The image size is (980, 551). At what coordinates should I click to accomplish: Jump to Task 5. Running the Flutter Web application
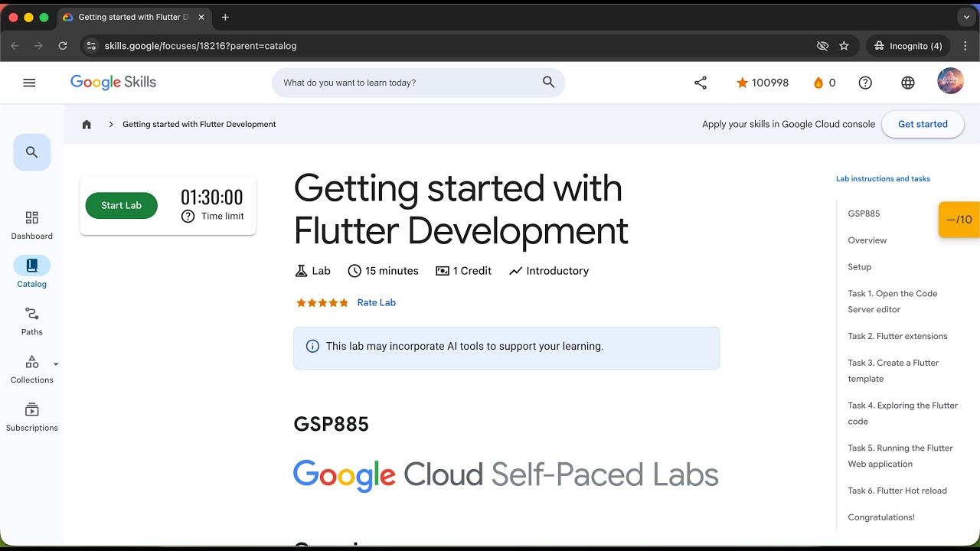pos(900,456)
